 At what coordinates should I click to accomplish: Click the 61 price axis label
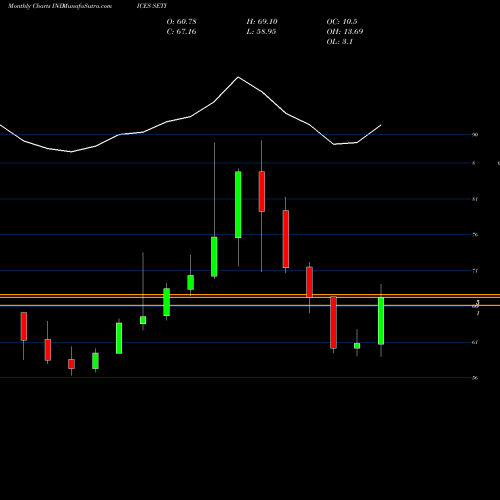click(475, 342)
